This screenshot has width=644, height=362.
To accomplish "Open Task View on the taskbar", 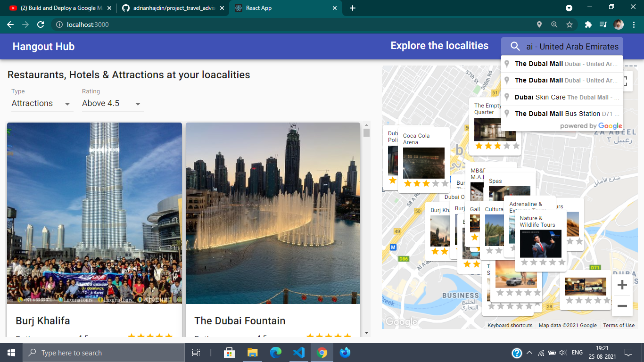I will point(196,353).
